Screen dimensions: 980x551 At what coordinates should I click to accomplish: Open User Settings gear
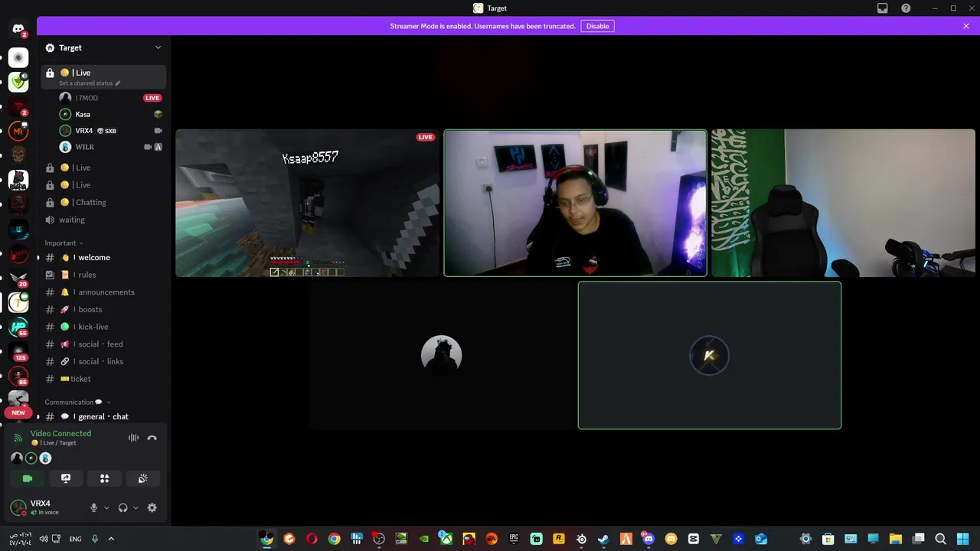tap(152, 507)
